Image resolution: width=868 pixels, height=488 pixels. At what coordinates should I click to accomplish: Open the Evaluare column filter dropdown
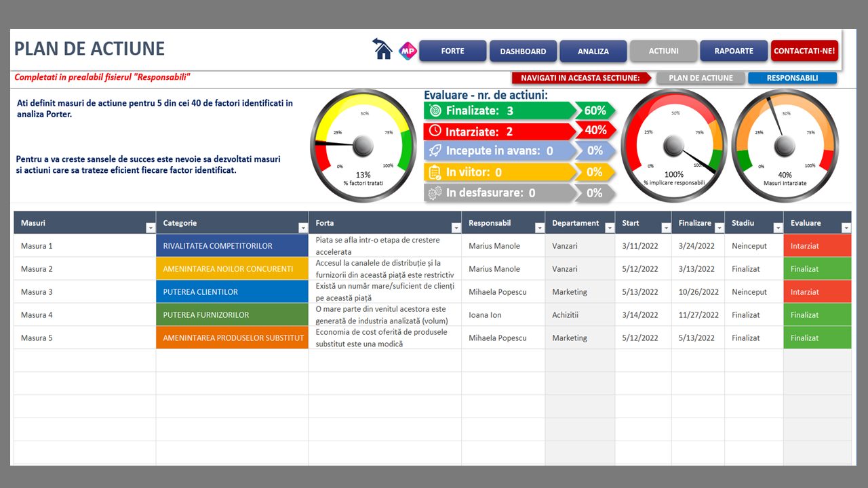tap(846, 228)
